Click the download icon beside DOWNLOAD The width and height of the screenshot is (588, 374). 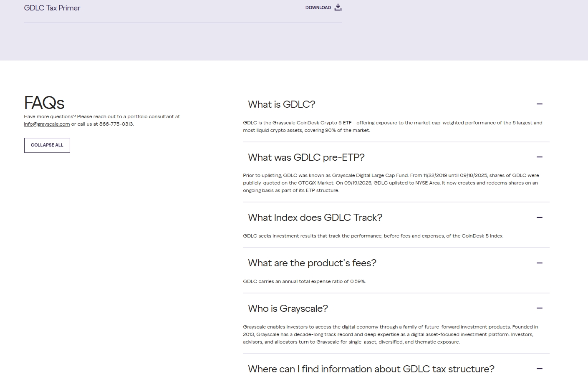pyautogui.click(x=338, y=7)
